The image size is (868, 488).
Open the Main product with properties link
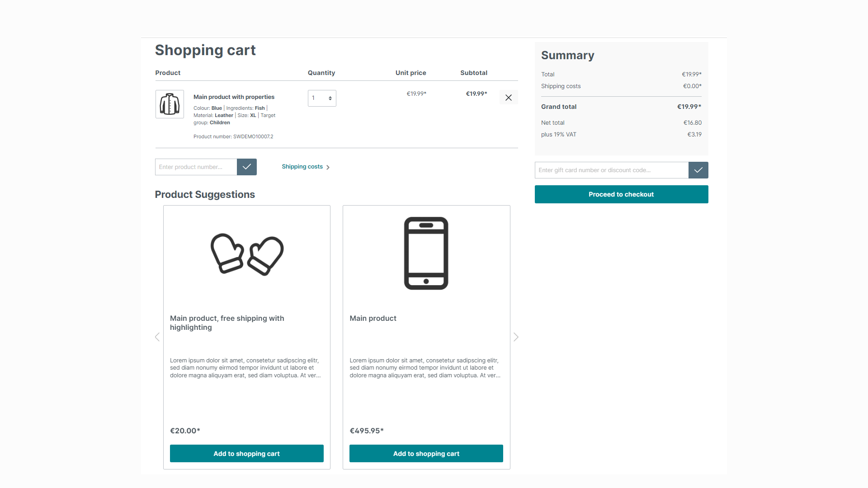pos(234,97)
